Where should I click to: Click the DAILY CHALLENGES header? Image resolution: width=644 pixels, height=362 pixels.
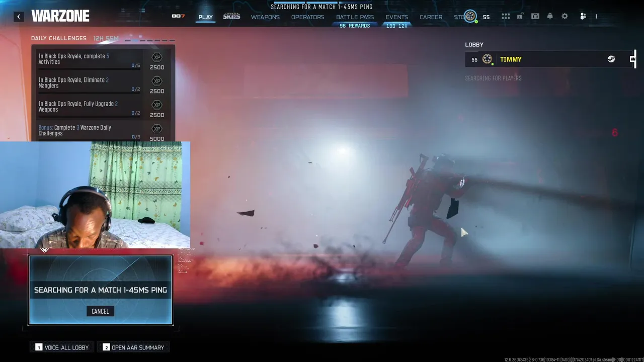pos(59,39)
